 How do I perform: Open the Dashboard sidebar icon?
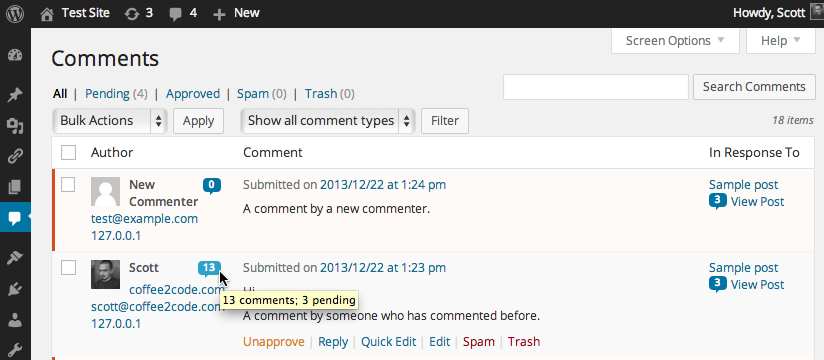(15, 55)
